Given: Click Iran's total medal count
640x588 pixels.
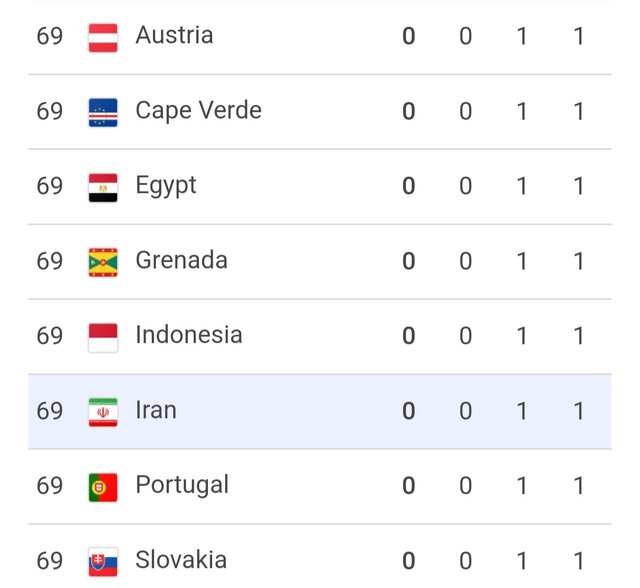Looking at the screenshot, I should coord(579,411).
